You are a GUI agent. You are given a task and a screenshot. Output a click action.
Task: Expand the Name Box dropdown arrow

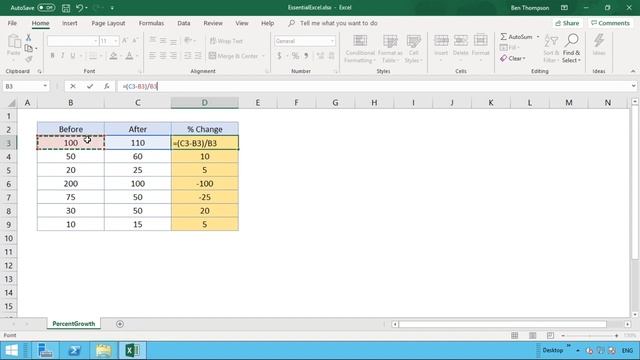[x=45, y=86]
